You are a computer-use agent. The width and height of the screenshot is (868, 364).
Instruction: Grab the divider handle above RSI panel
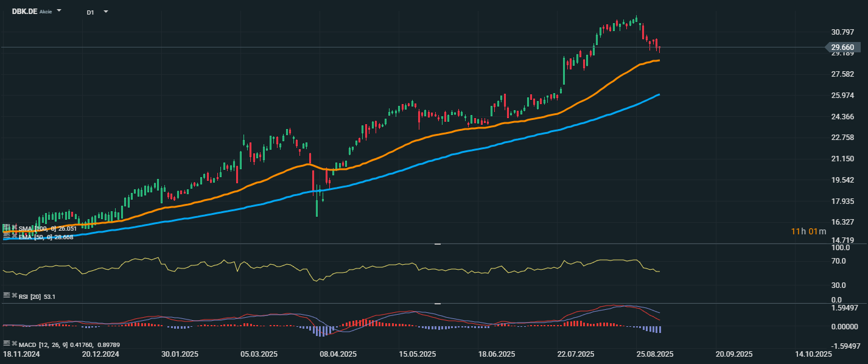pos(436,244)
